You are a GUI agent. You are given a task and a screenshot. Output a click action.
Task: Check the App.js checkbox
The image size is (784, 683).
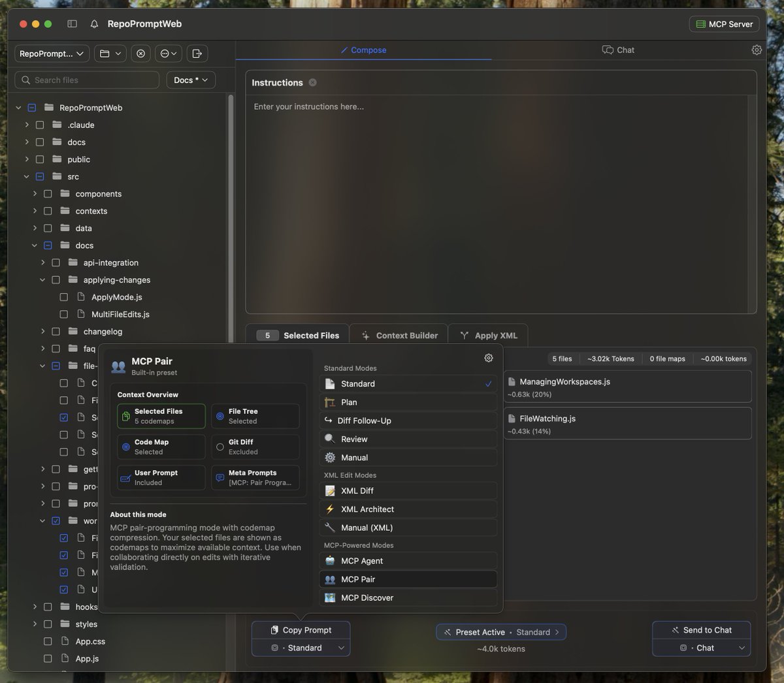coord(48,658)
